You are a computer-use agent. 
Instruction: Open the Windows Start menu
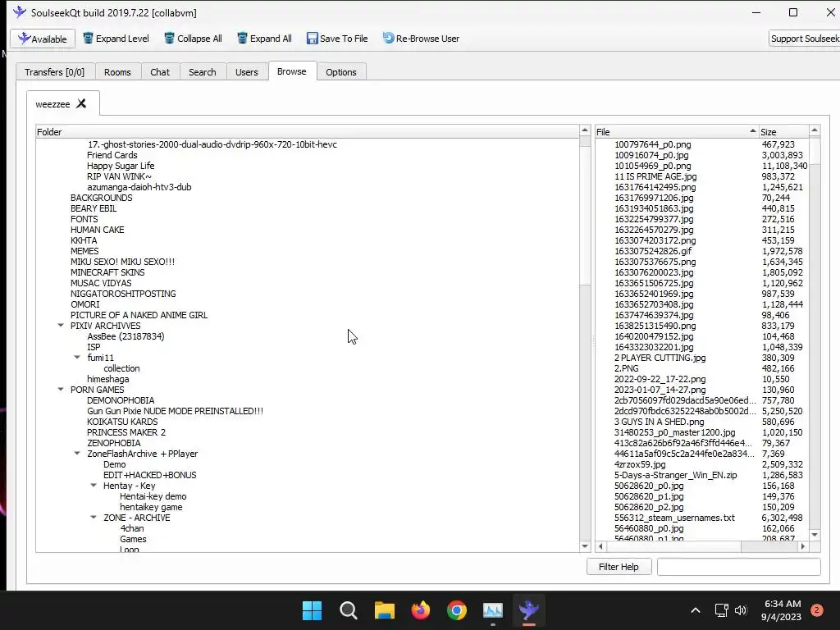pyautogui.click(x=312, y=609)
